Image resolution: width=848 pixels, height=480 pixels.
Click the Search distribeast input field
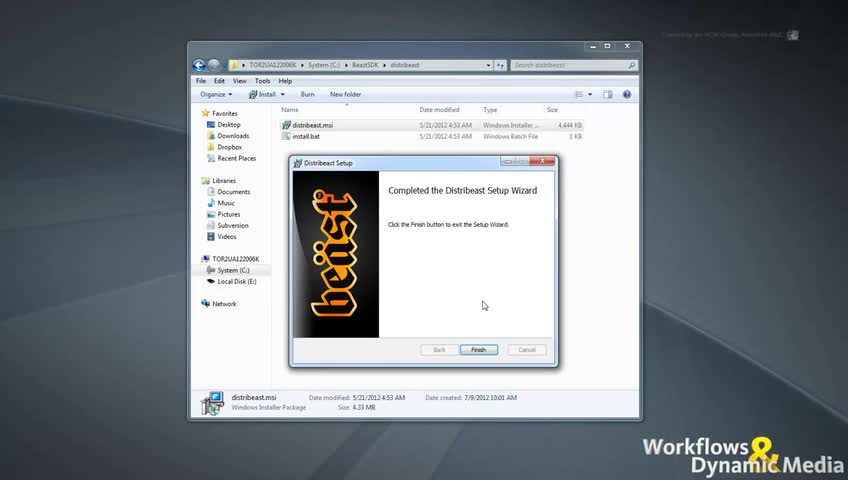[569, 65]
